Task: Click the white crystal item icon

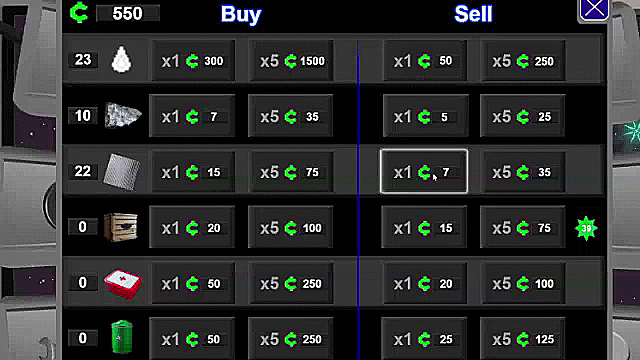Action: coord(122,60)
